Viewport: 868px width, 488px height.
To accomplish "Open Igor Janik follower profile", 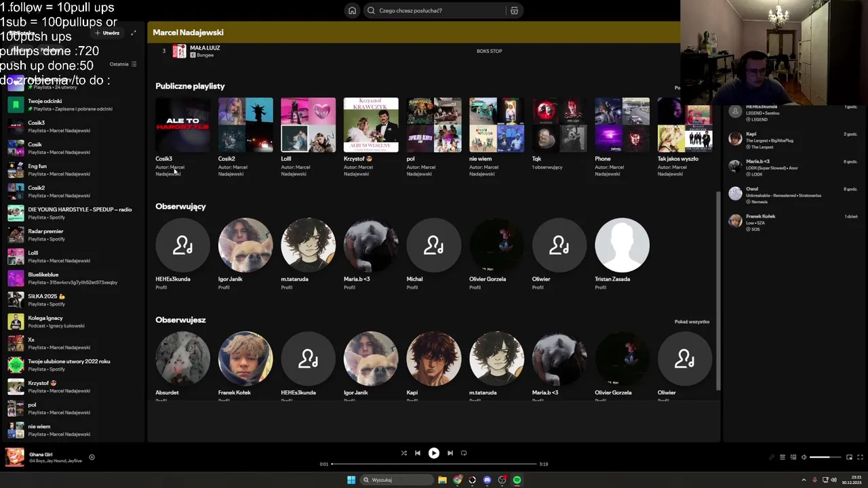I will tap(245, 253).
